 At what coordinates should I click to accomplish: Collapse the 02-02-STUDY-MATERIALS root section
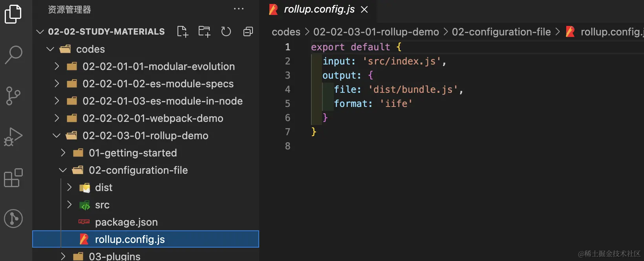pos(40,31)
